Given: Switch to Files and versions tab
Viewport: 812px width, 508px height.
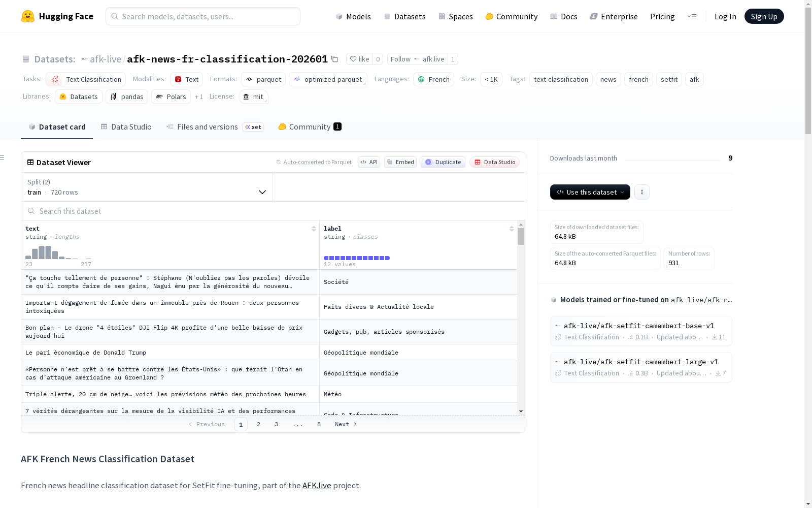Looking at the screenshot, I should pyautogui.click(x=215, y=126).
